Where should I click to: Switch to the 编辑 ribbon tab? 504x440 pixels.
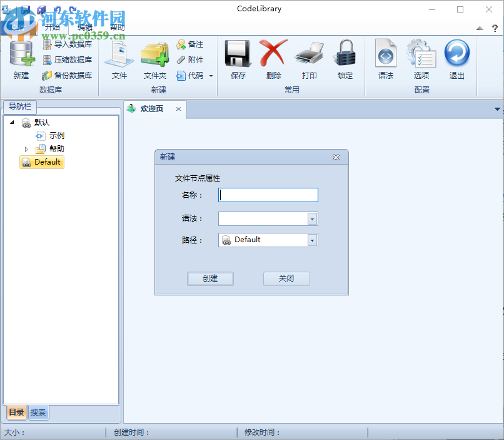coord(84,27)
